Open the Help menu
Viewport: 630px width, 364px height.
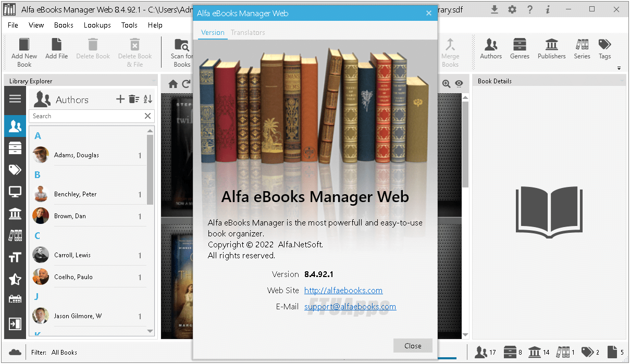pyautogui.click(x=155, y=25)
